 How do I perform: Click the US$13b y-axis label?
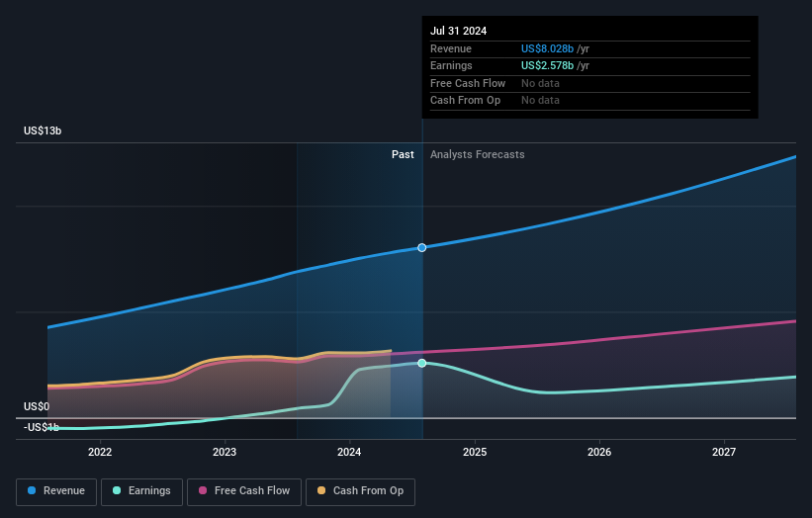[x=43, y=130]
